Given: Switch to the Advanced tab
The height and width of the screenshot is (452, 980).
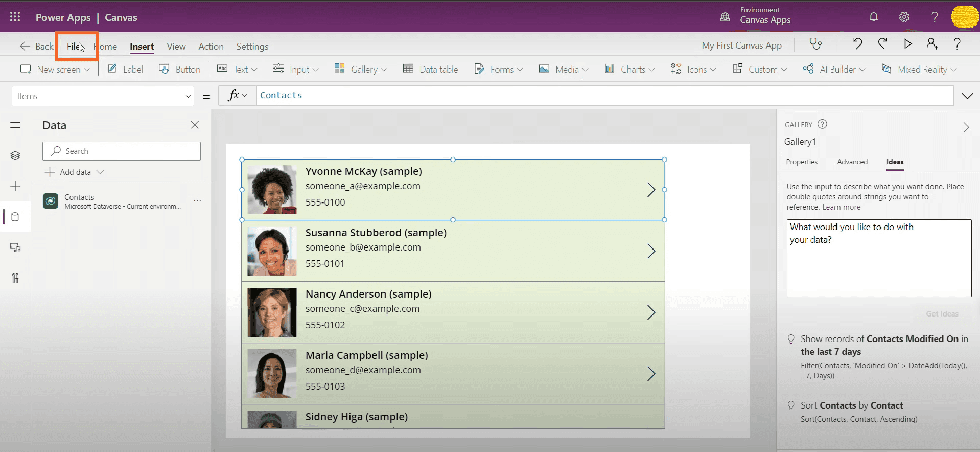Looking at the screenshot, I should click(x=852, y=162).
